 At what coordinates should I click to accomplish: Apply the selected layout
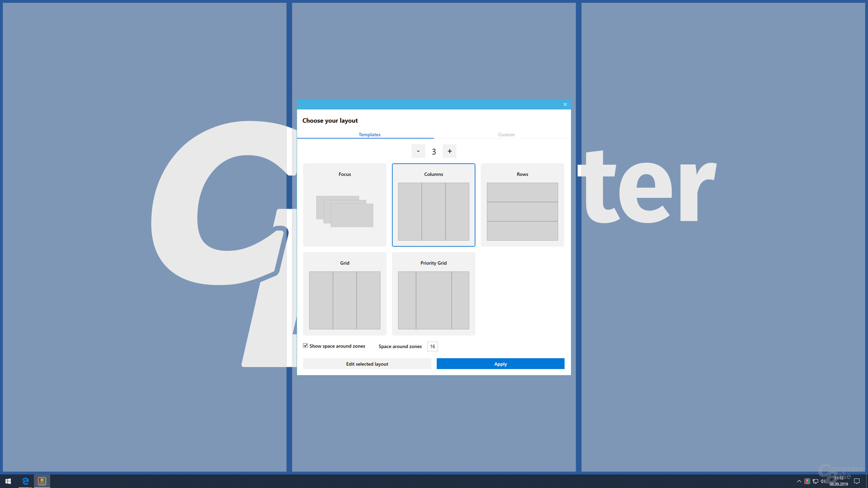click(500, 364)
